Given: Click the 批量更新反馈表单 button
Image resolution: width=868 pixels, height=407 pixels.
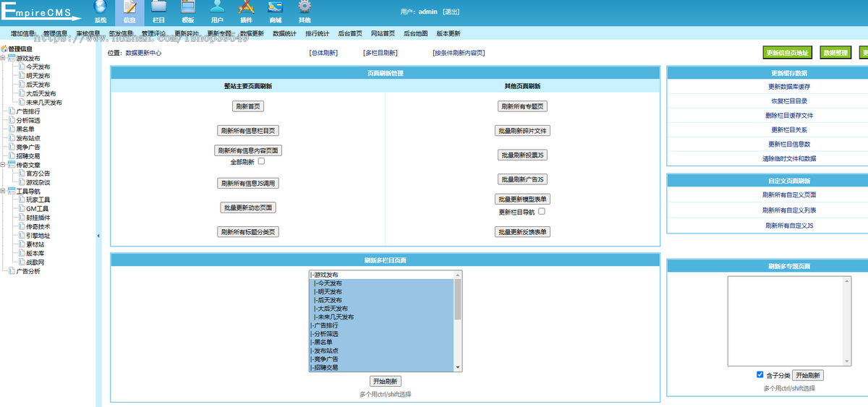Looking at the screenshot, I should [523, 232].
